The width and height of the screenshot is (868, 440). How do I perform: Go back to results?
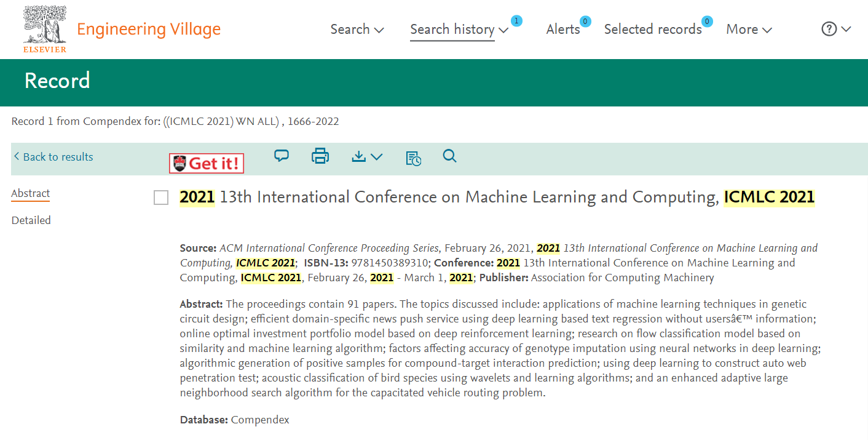(x=53, y=157)
